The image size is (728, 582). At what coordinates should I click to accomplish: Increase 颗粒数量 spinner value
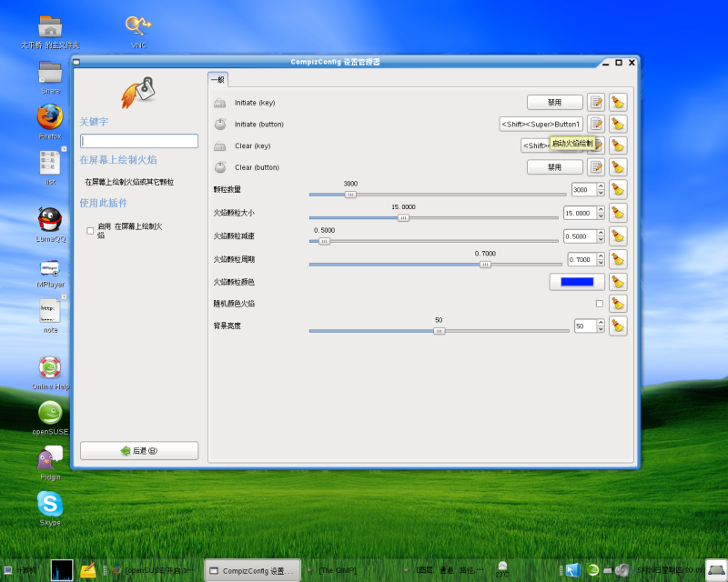pyautogui.click(x=601, y=186)
